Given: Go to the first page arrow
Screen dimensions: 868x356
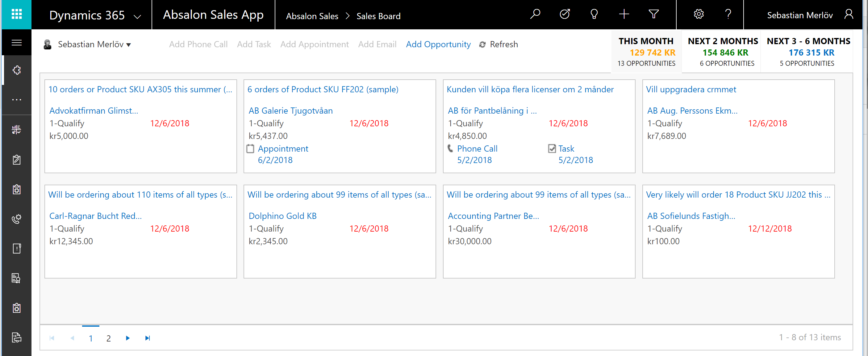Looking at the screenshot, I should tap(52, 338).
